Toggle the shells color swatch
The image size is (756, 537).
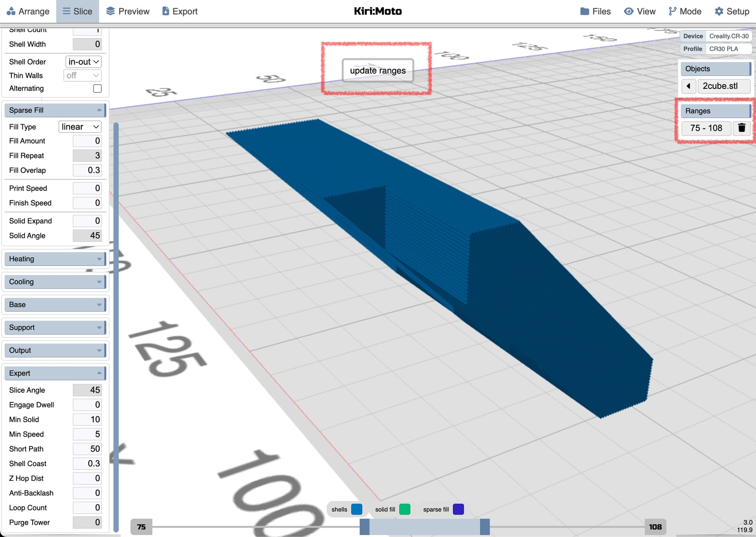[357, 509]
